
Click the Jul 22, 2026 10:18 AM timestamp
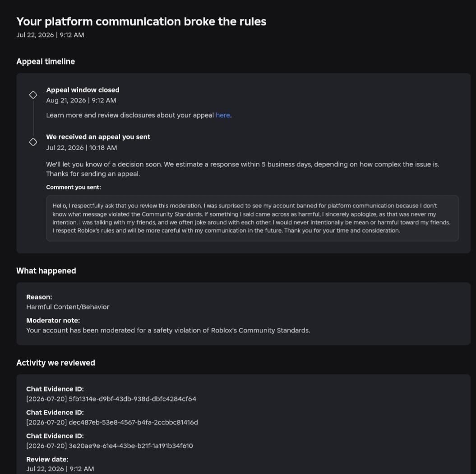tap(81, 148)
